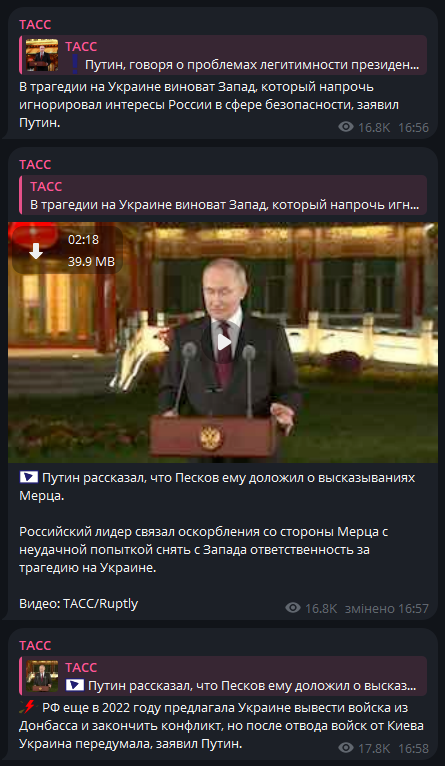Click the eye icon with 17.8K views
Image resolution: width=445 pixels, height=766 pixels.
(346, 747)
